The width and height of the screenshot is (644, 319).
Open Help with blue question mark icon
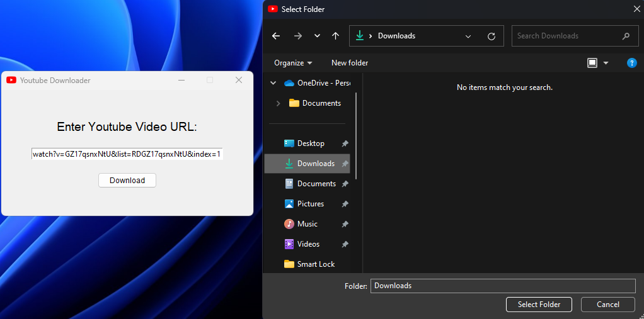click(x=631, y=63)
